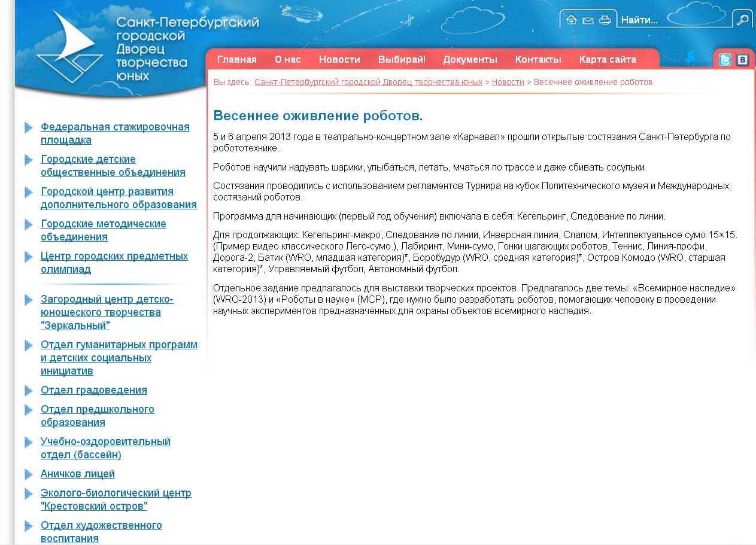The image size is (756, 545).
Task: Open the Документы menu item
Action: 470,59
